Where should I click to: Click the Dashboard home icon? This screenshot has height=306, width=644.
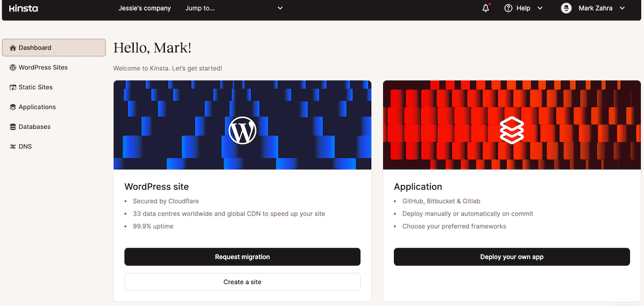tap(13, 48)
